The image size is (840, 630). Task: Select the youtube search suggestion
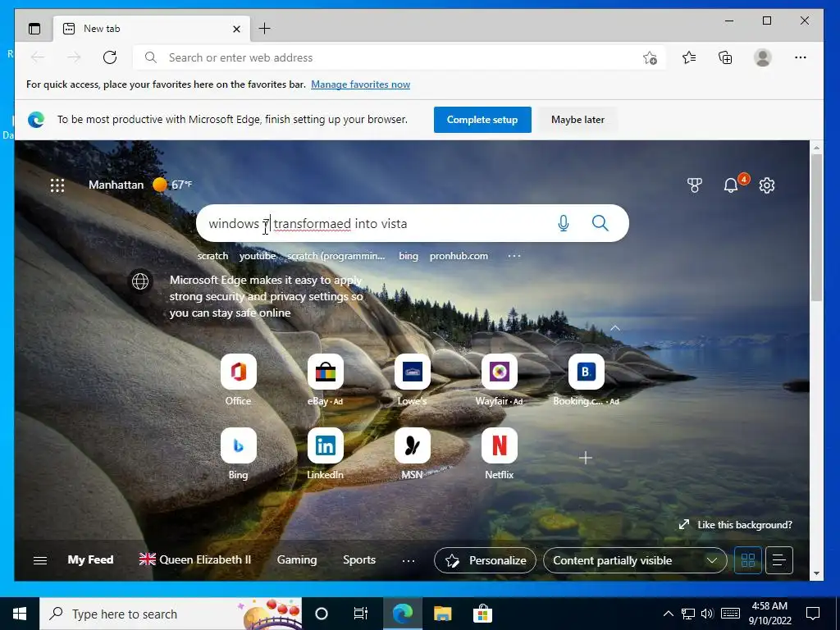tap(258, 256)
